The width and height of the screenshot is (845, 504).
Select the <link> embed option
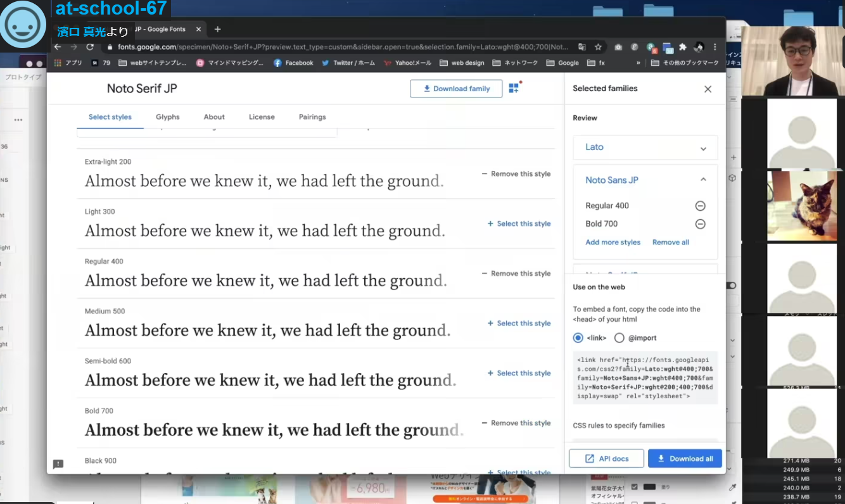pos(578,338)
